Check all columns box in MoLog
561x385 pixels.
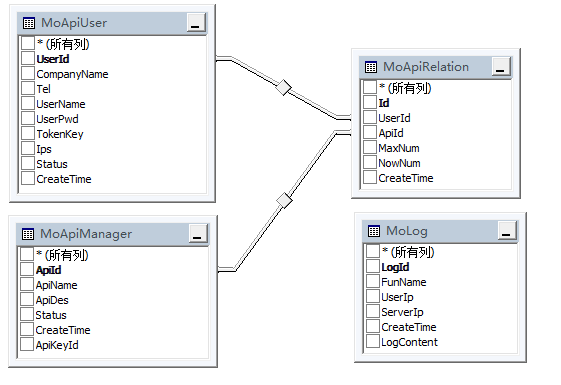372,251
